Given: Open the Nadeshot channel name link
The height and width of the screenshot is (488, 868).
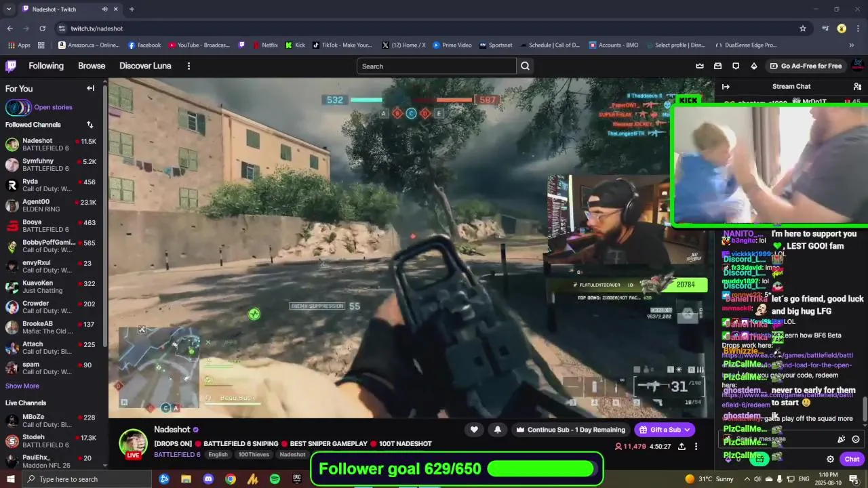Looking at the screenshot, I should 172,430.
